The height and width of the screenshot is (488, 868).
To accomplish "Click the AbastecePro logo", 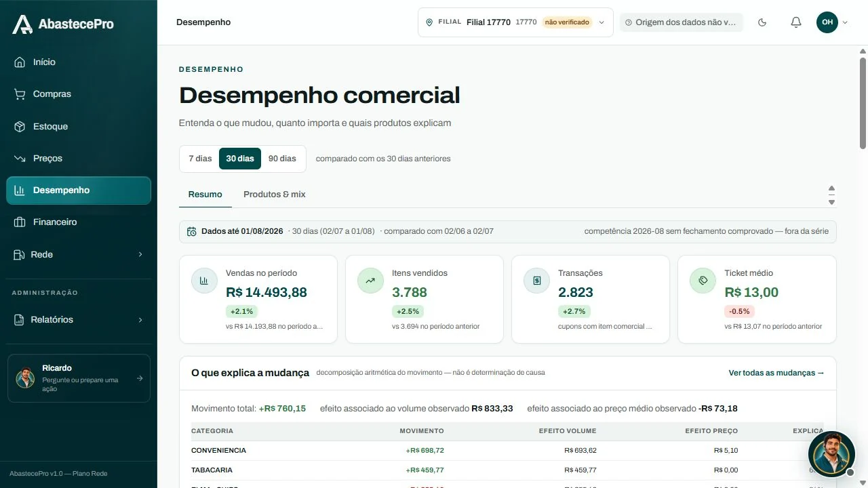I will coord(63,24).
